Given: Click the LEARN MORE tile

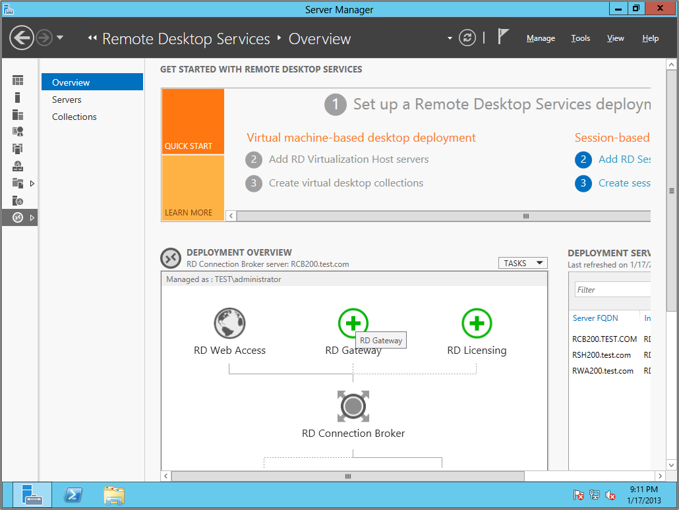Looking at the screenshot, I should pos(192,189).
